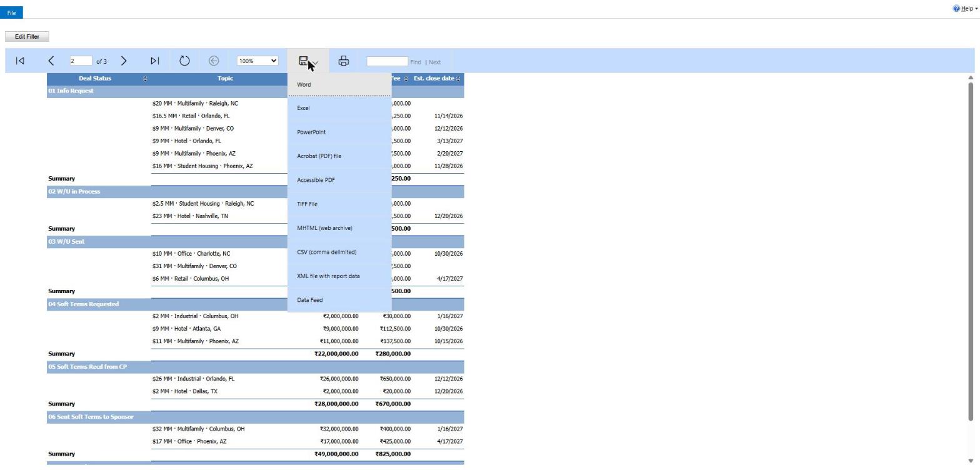Open zoom level 100% dropdown
Screen dimensions: 980x470
[257, 61]
